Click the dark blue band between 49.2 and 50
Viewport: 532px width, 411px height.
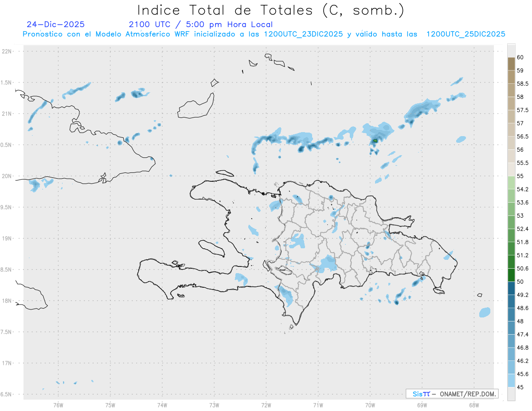(511, 288)
